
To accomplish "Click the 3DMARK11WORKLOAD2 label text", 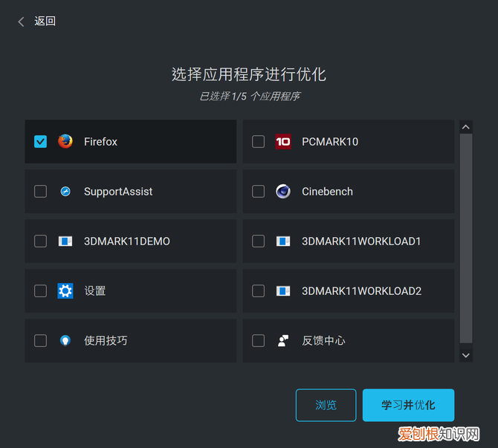I will [x=362, y=290].
